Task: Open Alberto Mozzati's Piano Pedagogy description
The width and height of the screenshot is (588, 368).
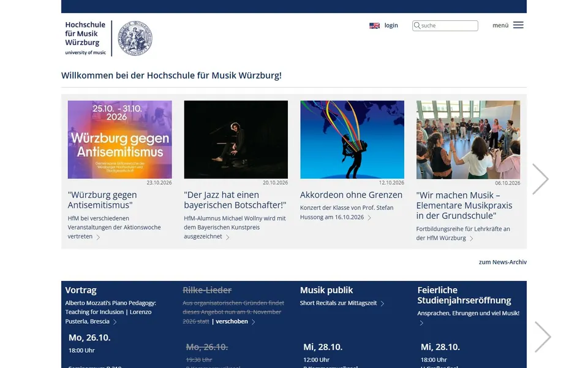Action: pos(110,312)
